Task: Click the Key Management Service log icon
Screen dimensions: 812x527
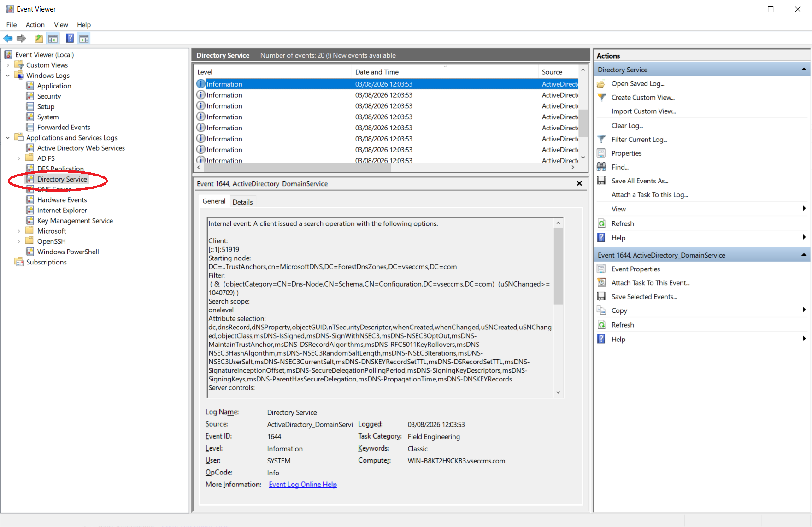Action: click(30, 221)
